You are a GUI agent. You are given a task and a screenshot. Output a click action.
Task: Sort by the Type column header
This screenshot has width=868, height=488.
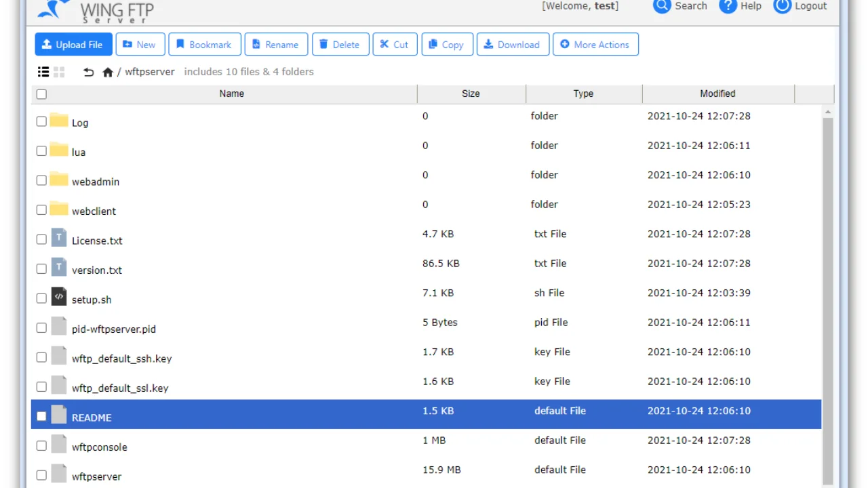583,94
